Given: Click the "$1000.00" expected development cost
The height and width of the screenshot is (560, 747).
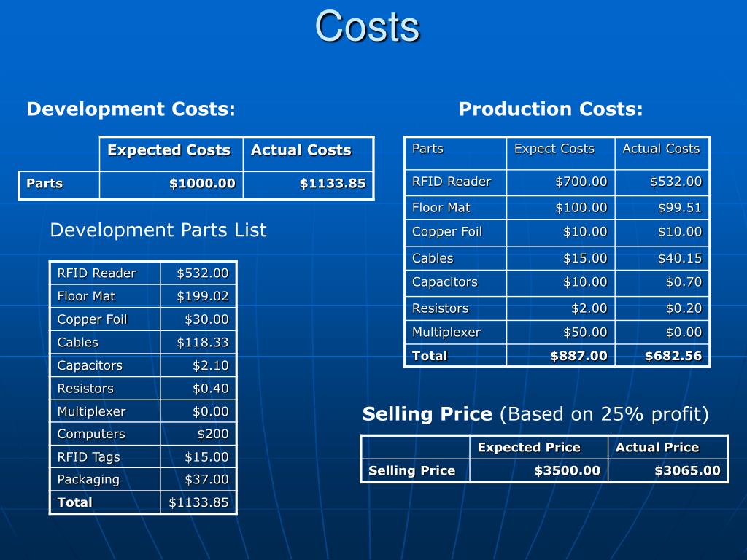Looking at the screenshot, I should [202, 183].
